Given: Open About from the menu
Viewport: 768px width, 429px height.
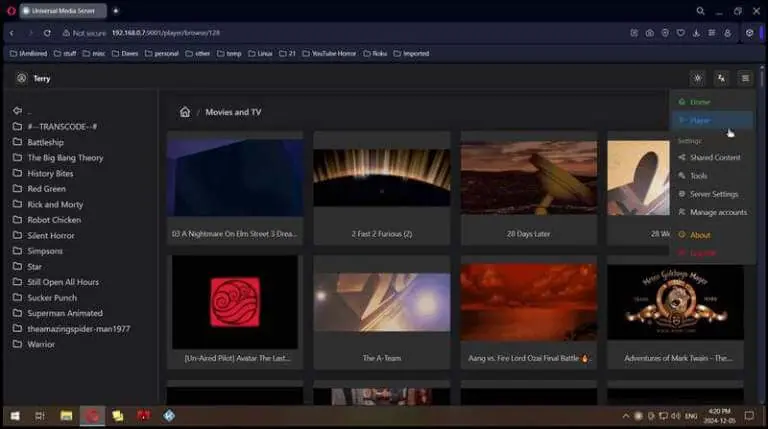Looking at the screenshot, I should [x=713, y=235].
